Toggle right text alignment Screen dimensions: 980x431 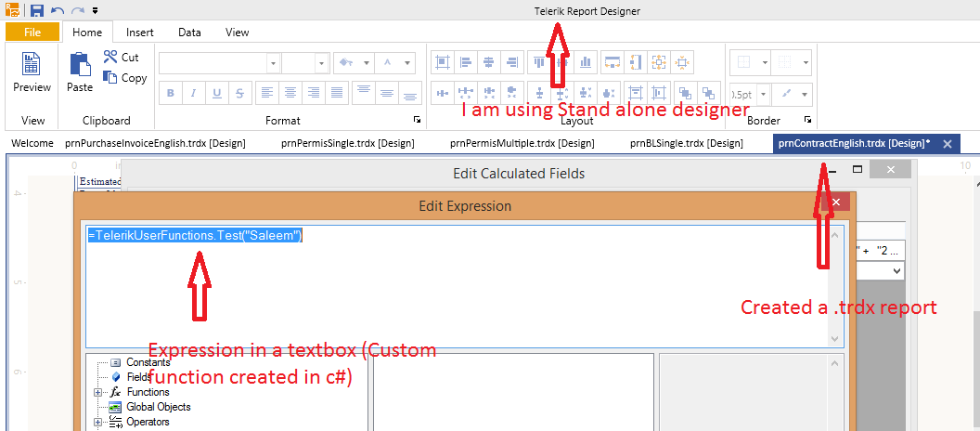click(314, 93)
